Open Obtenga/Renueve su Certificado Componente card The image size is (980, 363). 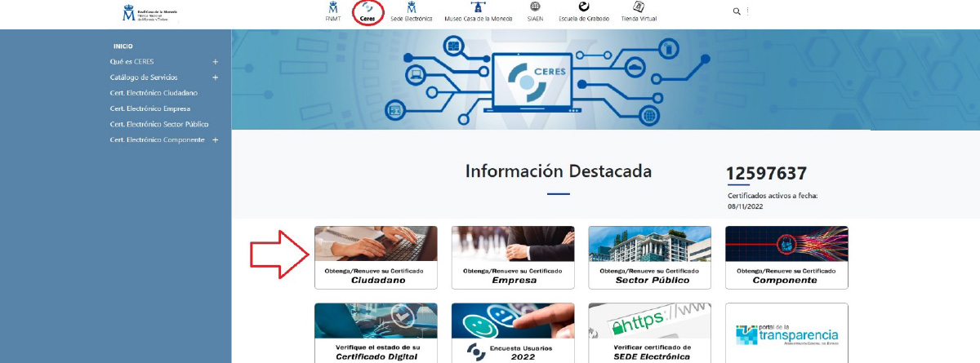tap(786, 257)
